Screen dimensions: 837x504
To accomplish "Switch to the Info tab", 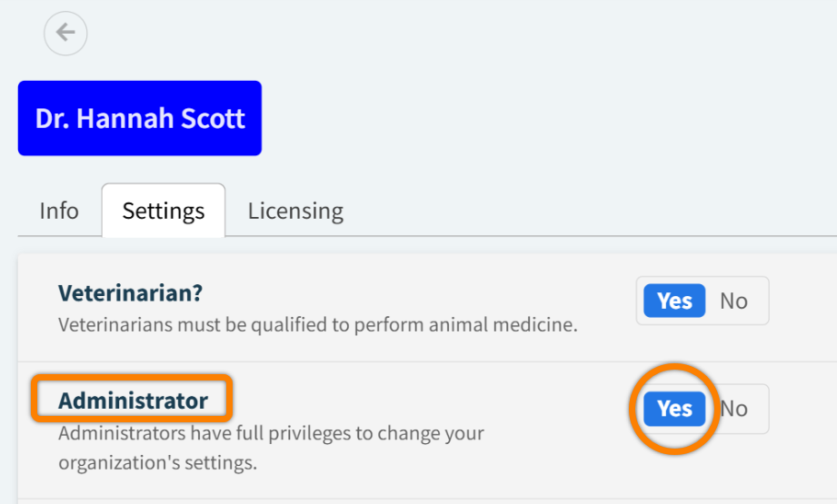I will click(x=59, y=211).
